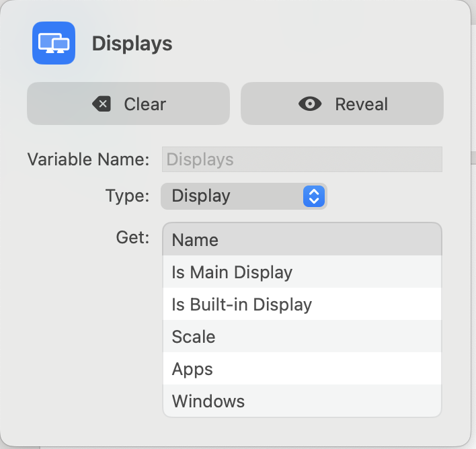The width and height of the screenshot is (476, 449).
Task: Click the Variable Name label
Action: pyautogui.click(x=88, y=160)
